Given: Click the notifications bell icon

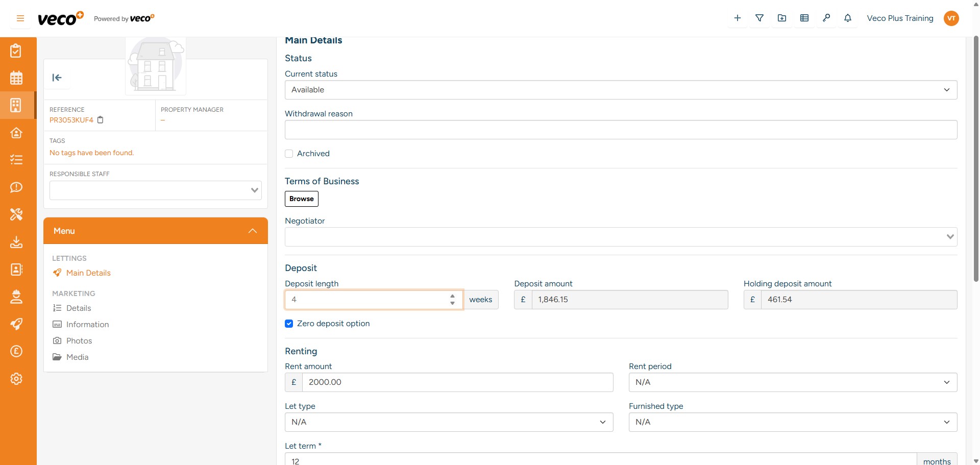Looking at the screenshot, I should click(x=848, y=18).
